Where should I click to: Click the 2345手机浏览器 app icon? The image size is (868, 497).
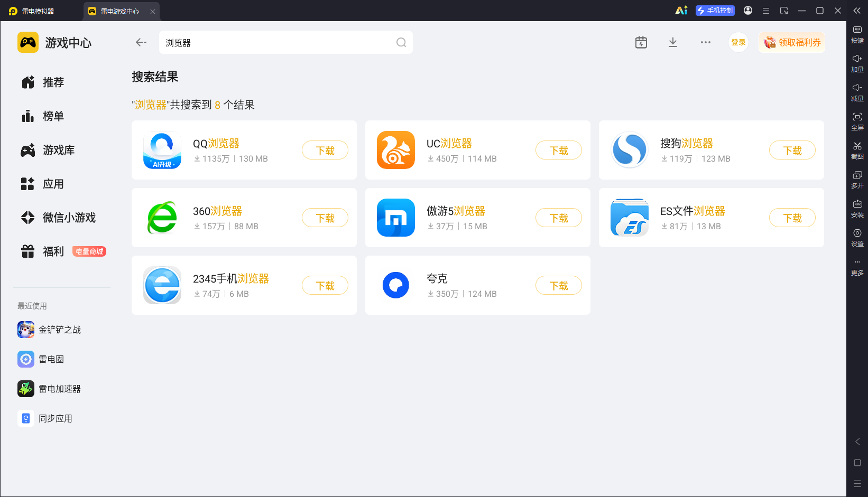click(x=162, y=285)
